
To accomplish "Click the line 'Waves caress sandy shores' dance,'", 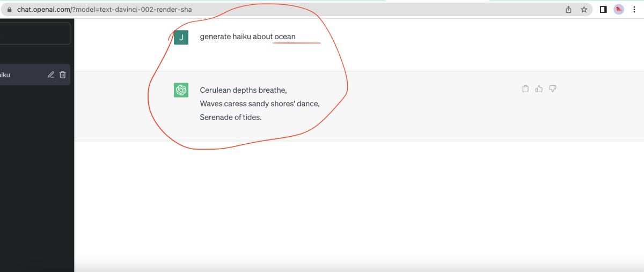I will [260, 104].
